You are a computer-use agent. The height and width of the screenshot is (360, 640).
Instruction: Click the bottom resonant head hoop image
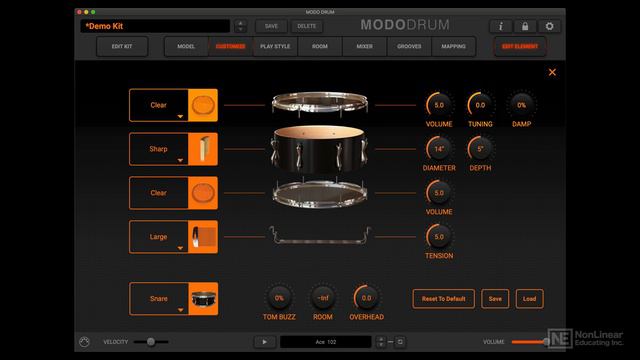point(320,193)
